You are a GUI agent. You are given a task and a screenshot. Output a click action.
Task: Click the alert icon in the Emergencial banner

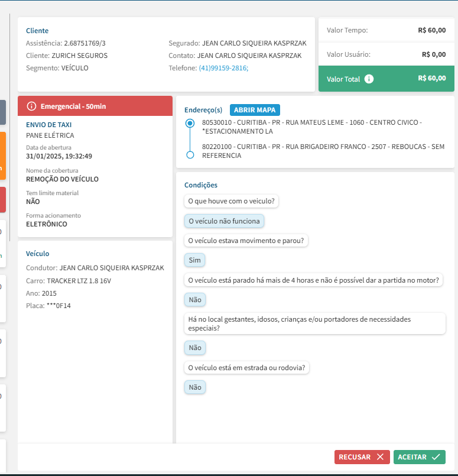point(31,106)
